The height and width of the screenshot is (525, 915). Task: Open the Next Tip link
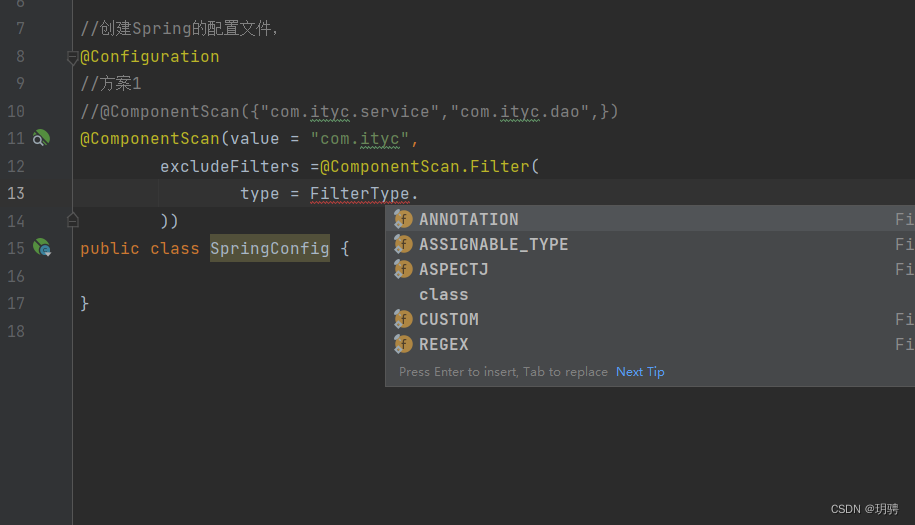(x=640, y=372)
